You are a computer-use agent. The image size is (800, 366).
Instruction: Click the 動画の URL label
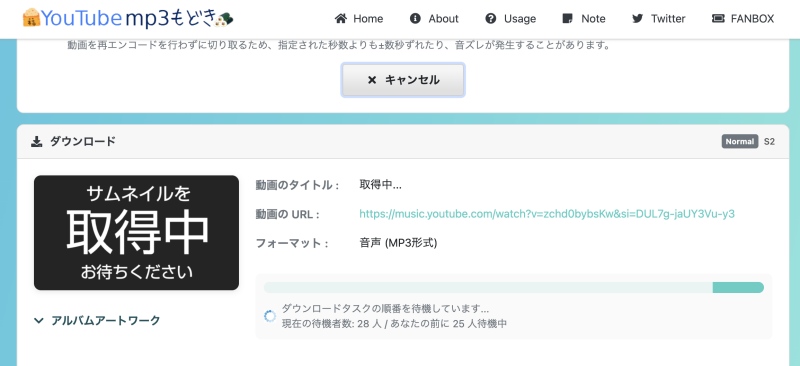(x=288, y=214)
